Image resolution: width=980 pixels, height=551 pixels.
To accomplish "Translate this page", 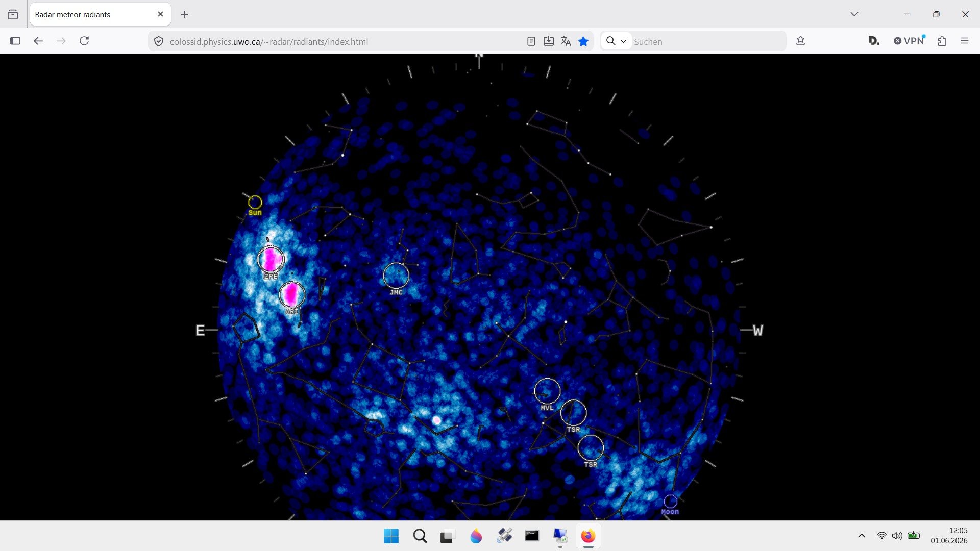I will [x=566, y=41].
